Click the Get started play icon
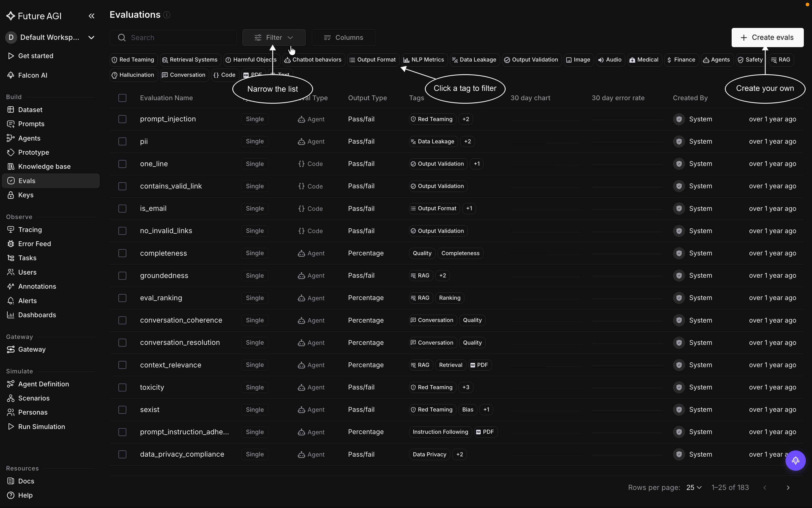 point(11,56)
